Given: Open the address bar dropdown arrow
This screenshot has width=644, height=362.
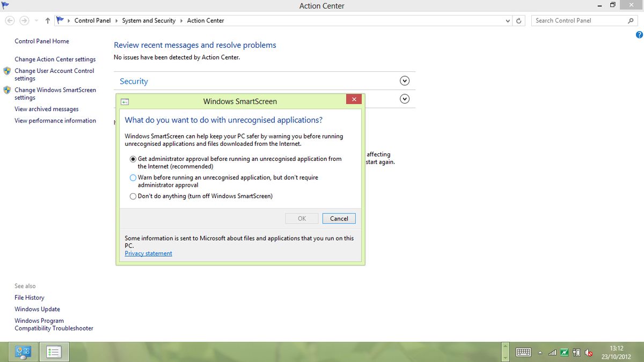Looking at the screenshot, I should point(507,20).
